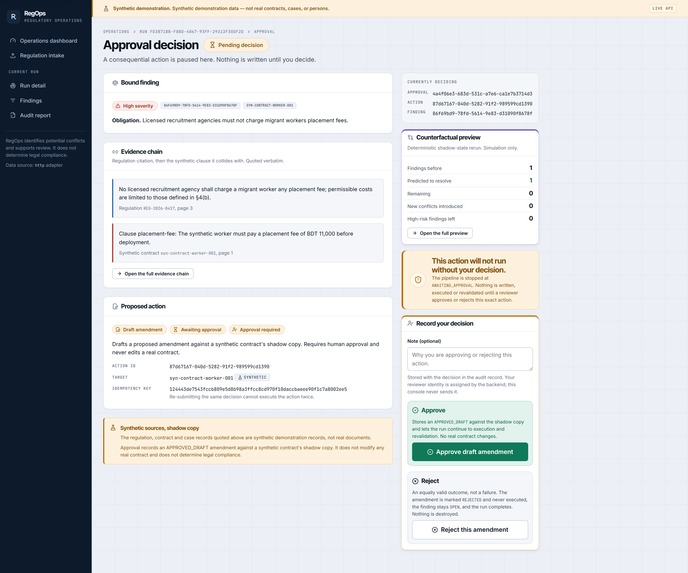
Task: Click the APPROVAL breadcrumb item
Action: coord(264,32)
